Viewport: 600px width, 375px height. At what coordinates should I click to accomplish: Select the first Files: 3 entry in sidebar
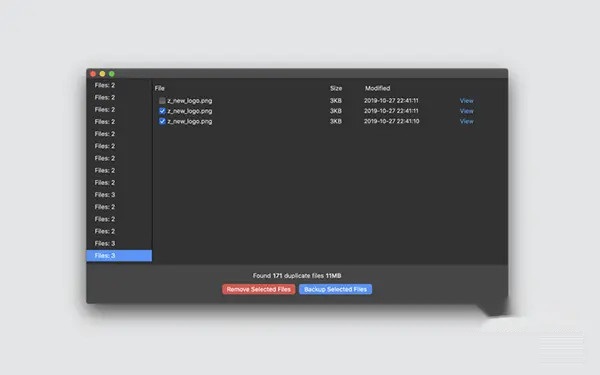tap(105, 195)
